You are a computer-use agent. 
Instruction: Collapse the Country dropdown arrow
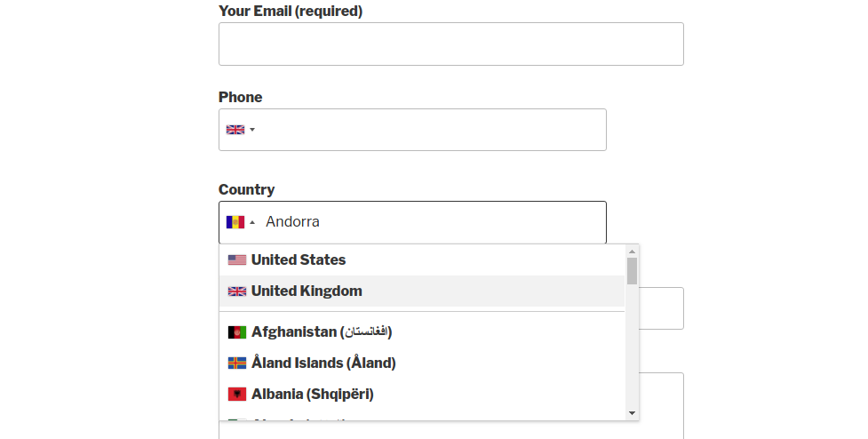click(252, 222)
